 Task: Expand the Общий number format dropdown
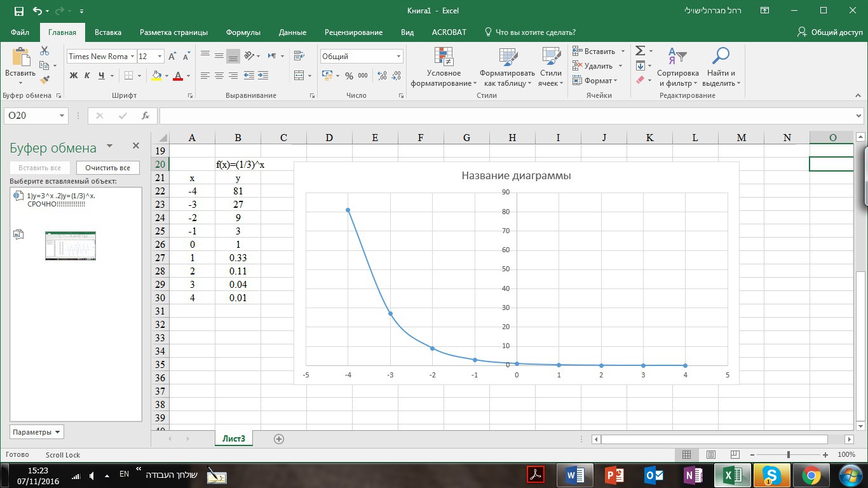pyautogui.click(x=398, y=57)
